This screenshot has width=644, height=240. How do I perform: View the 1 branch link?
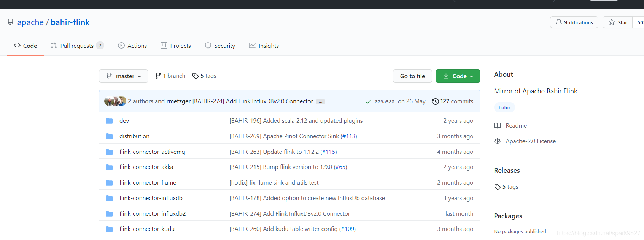point(170,76)
